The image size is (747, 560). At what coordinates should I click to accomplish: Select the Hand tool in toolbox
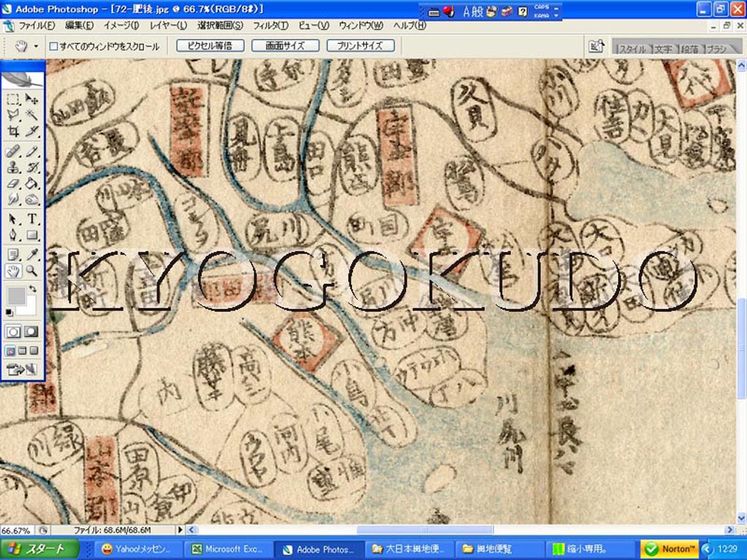pyautogui.click(x=13, y=271)
